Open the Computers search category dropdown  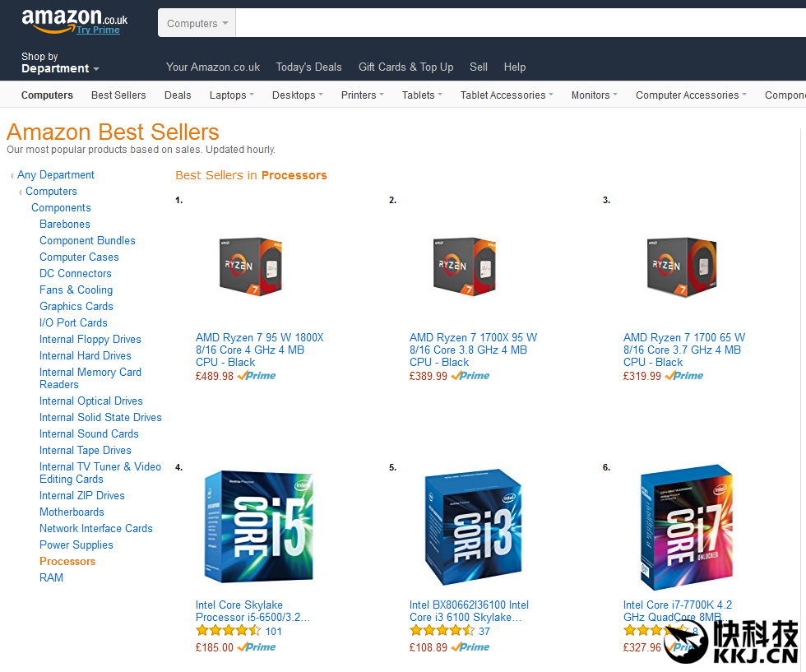197,23
